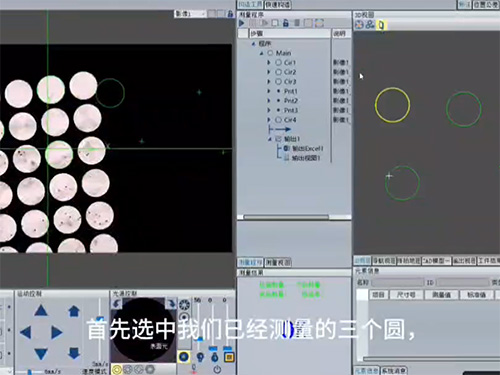Screen dimensions: 500x375
Task: Lower Z axis with downward block arrow
Action: pyautogui.click(x=74, y=353)
